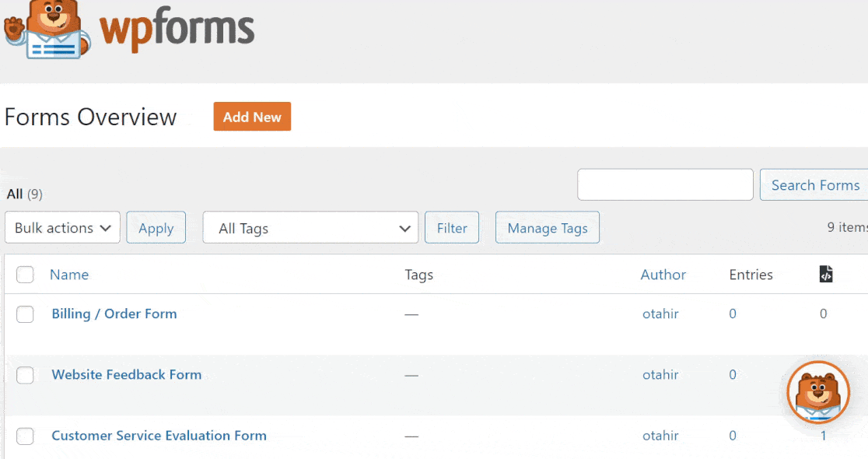Click the Add New button
Screen dimensions: 868x459
[252, 117]
